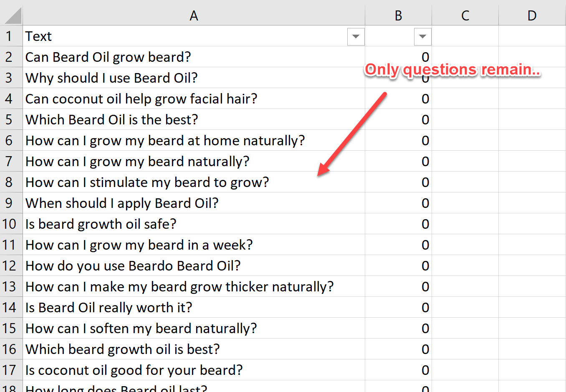
Task: Select column C by clicking its header
Action: click(465, 15)
